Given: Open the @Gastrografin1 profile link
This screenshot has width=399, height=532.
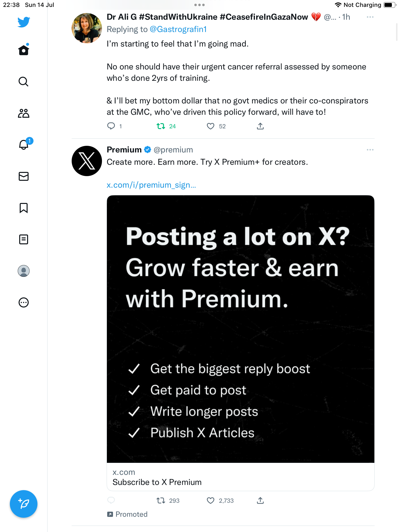Looking at the screenshot, I should [x=178, y=29].
